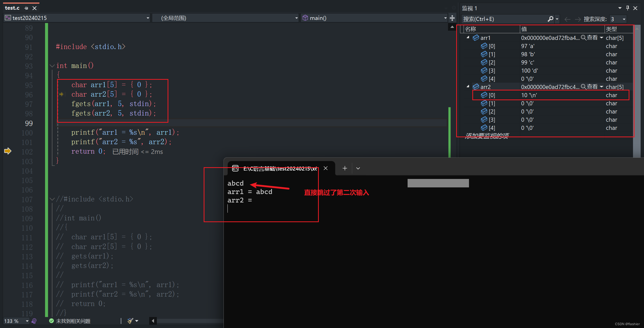The width and height of the screenshot is (644, 328).
Task: Click the back arrow in watch search bar
Action: 567,19
